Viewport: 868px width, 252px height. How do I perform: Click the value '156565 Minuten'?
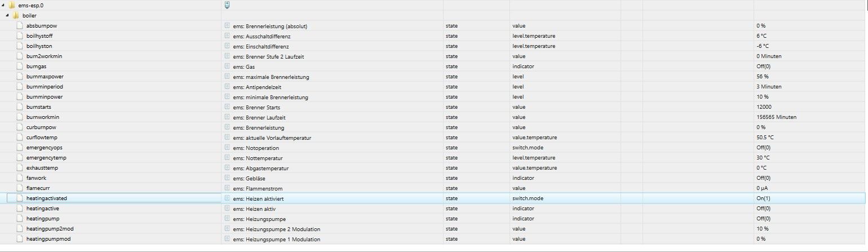point(776,117)
